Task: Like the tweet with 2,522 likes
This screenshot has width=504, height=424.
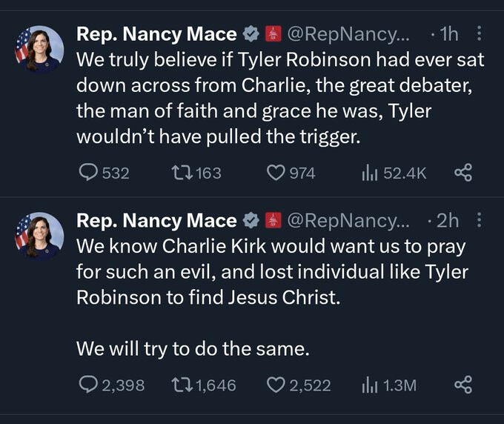Action: coord(276,385)
